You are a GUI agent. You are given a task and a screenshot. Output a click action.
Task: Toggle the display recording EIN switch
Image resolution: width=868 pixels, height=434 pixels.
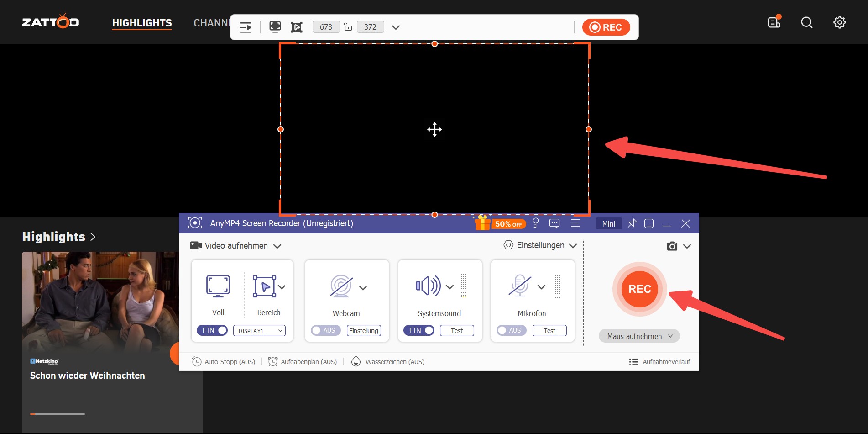pyautogui.click(x=212, y=330)
